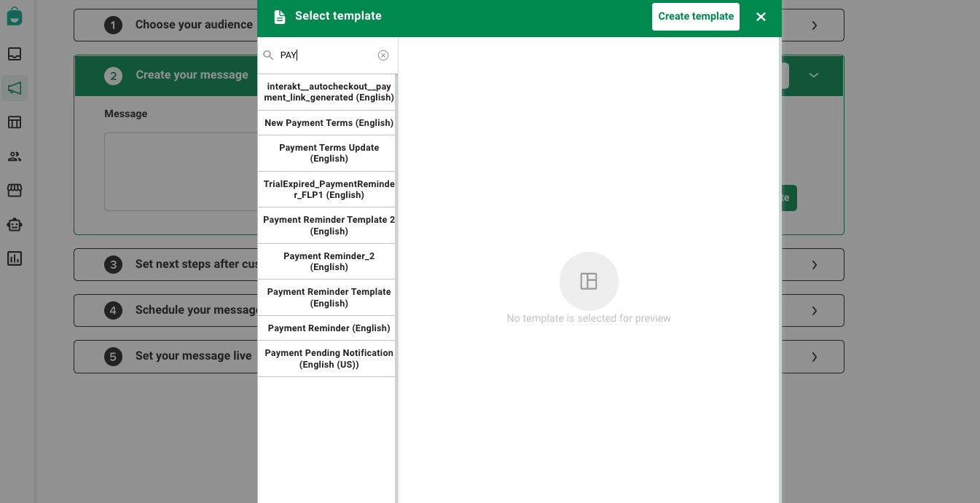The image size is (980, 503).
Task: Expand the Schedule your message step
Action: point(814,310)
